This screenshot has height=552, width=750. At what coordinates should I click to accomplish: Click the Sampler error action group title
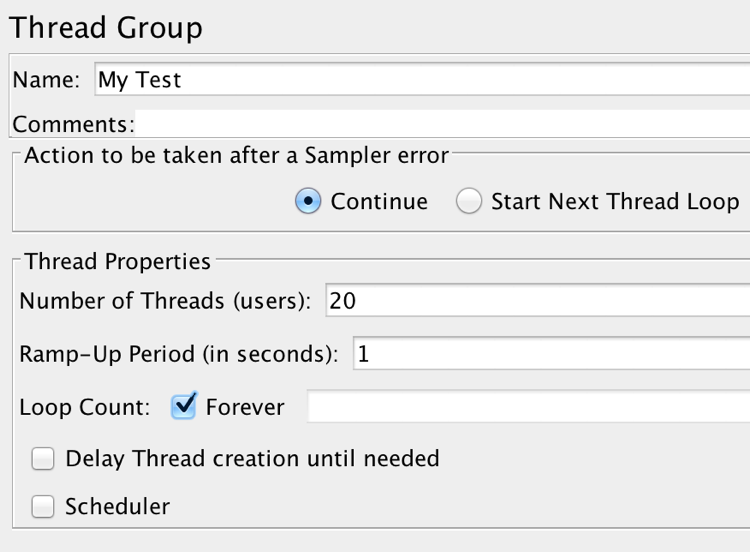click(236, 155)
